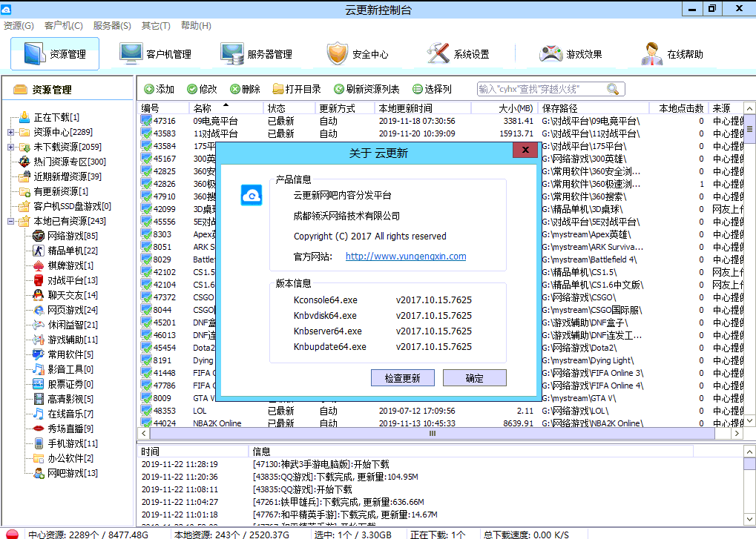Screen dimensions: 756x539
Task: Open the yungengxin.com website link
Action: tap(406, 257)
